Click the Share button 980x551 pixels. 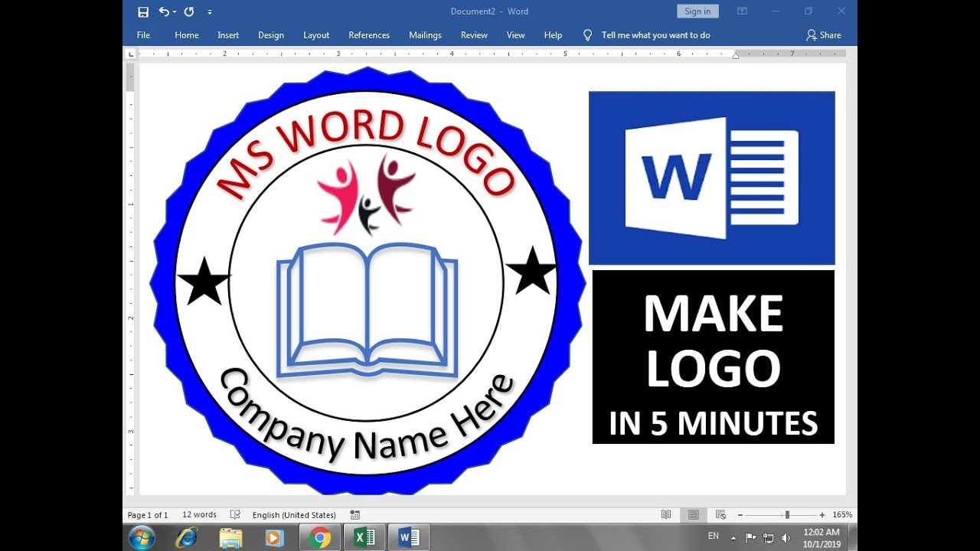[824, 35]
